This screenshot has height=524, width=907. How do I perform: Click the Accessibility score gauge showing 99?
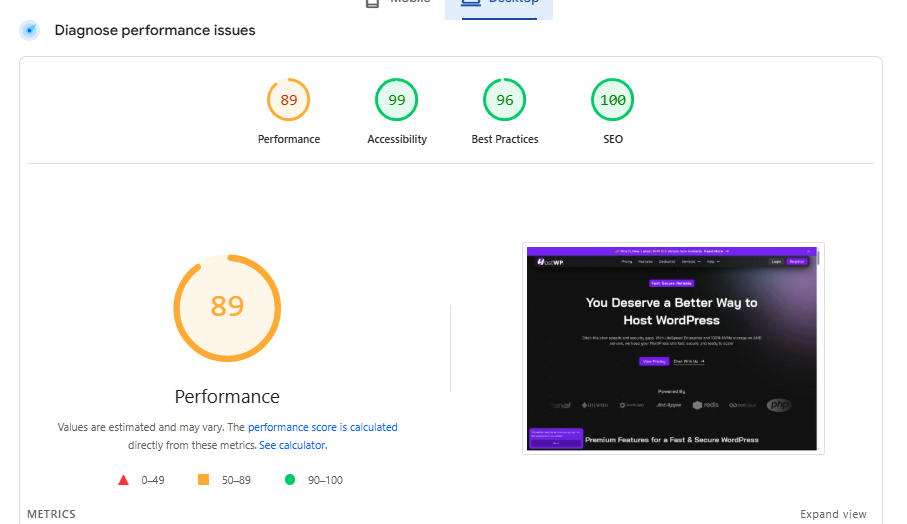[x=397, y=99]
